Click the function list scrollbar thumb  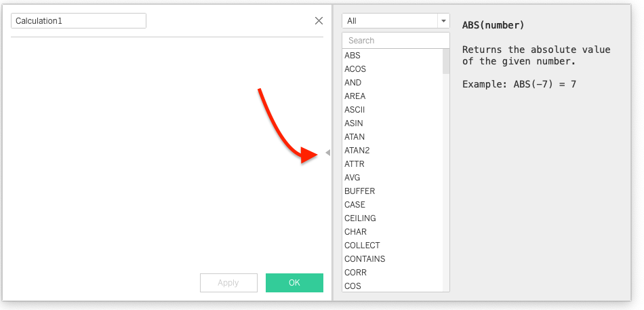click(x=446, y=61)
